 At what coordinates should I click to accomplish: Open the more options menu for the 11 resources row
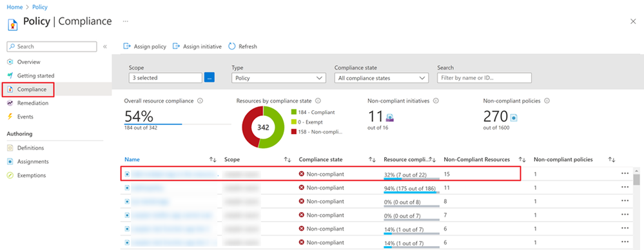click(625, 187)
